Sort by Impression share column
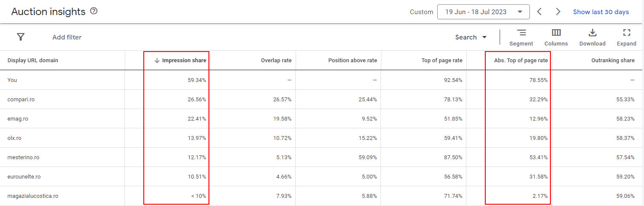The width and height of the screenshot is (644, 206). tap(184, 61)
